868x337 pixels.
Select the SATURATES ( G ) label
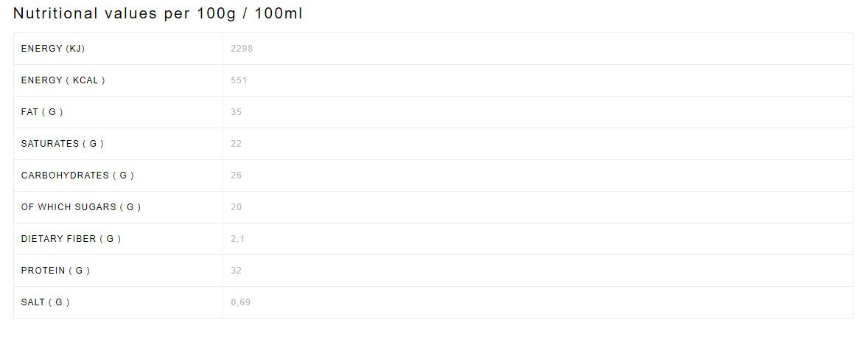pos(63,144)
